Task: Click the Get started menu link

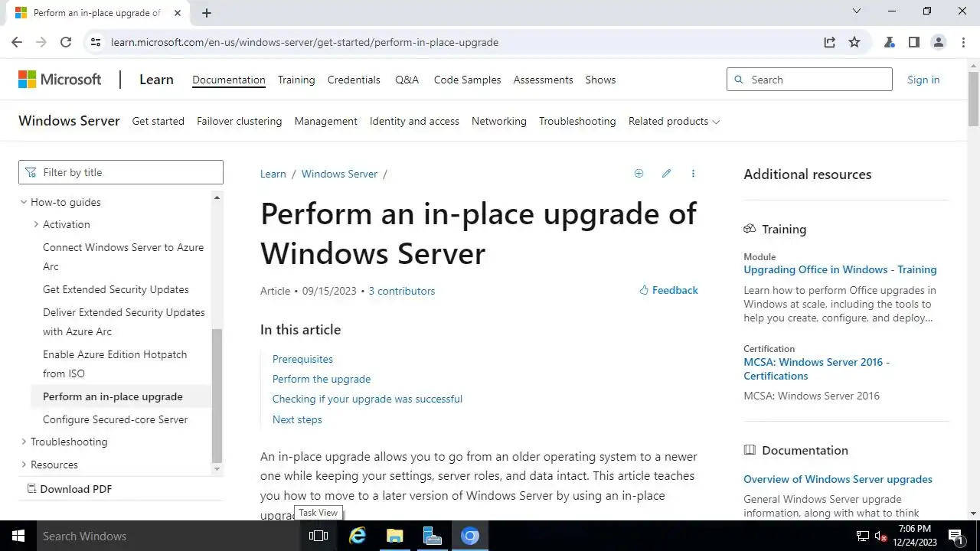Action: coord(158,121)
